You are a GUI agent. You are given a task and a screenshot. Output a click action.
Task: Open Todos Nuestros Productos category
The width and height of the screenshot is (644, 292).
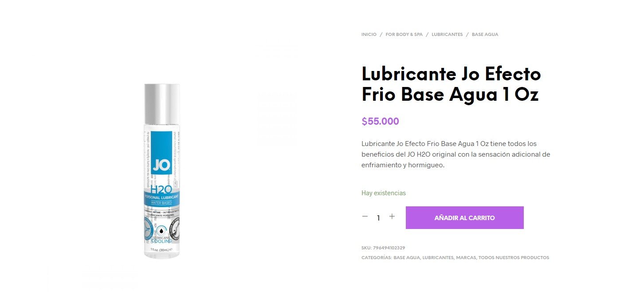[x=514, y=258]
